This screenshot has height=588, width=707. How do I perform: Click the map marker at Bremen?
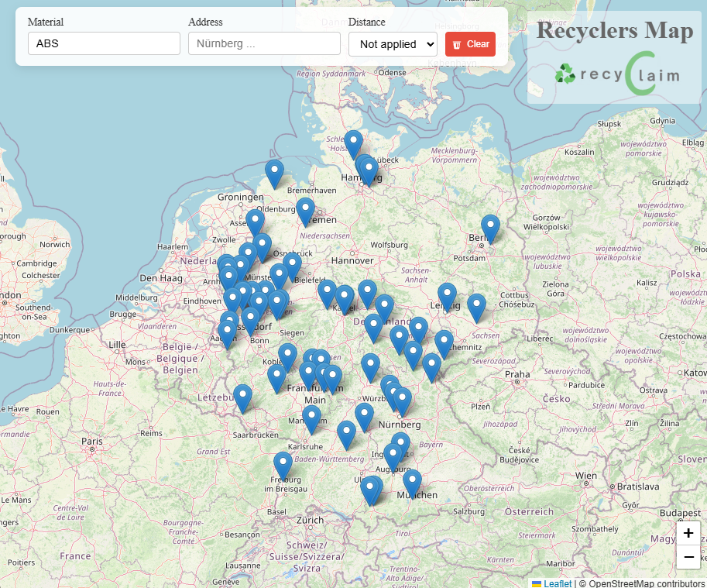(x=305, y=212)
